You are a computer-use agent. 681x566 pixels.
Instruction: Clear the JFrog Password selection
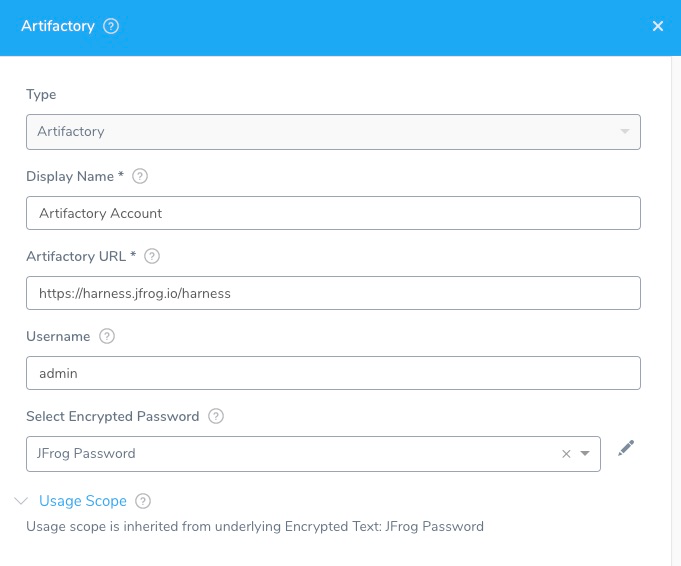point(566,454)
